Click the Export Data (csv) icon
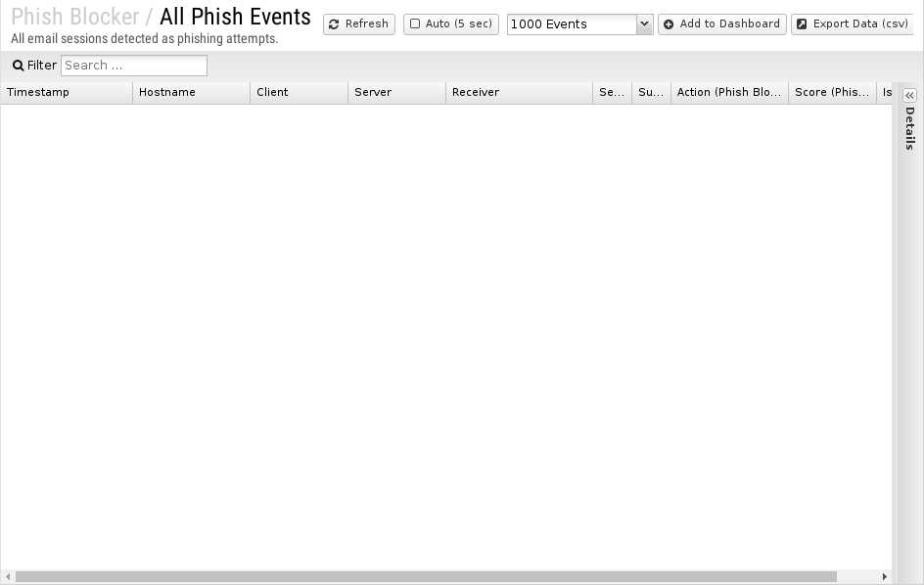 pyautogui.click(x=802, y=24)
